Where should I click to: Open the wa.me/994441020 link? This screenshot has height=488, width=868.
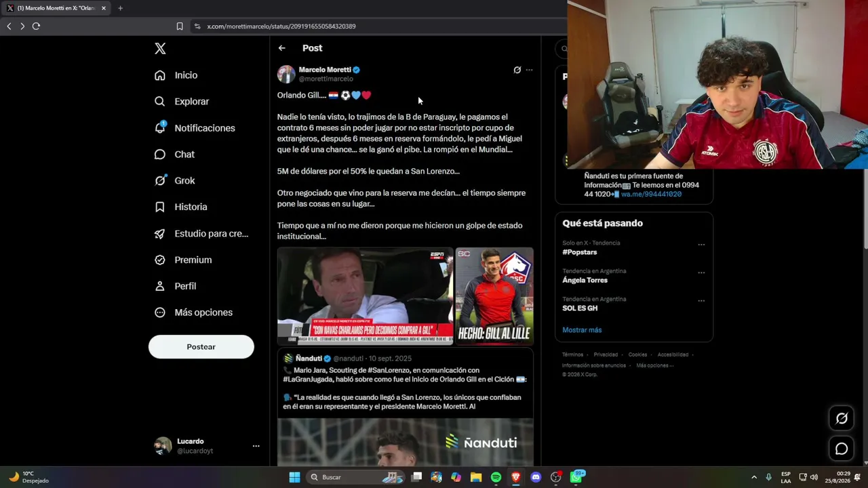pos(651,195)
